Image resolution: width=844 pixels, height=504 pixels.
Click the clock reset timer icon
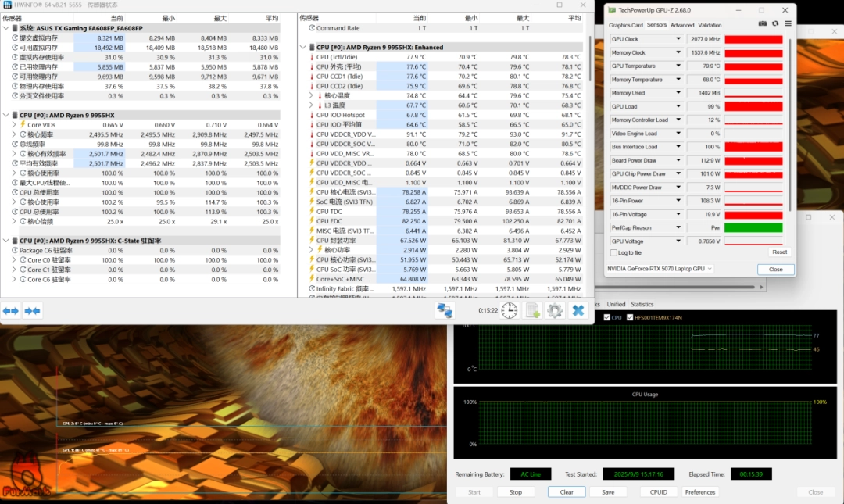(x=509, y=311)
